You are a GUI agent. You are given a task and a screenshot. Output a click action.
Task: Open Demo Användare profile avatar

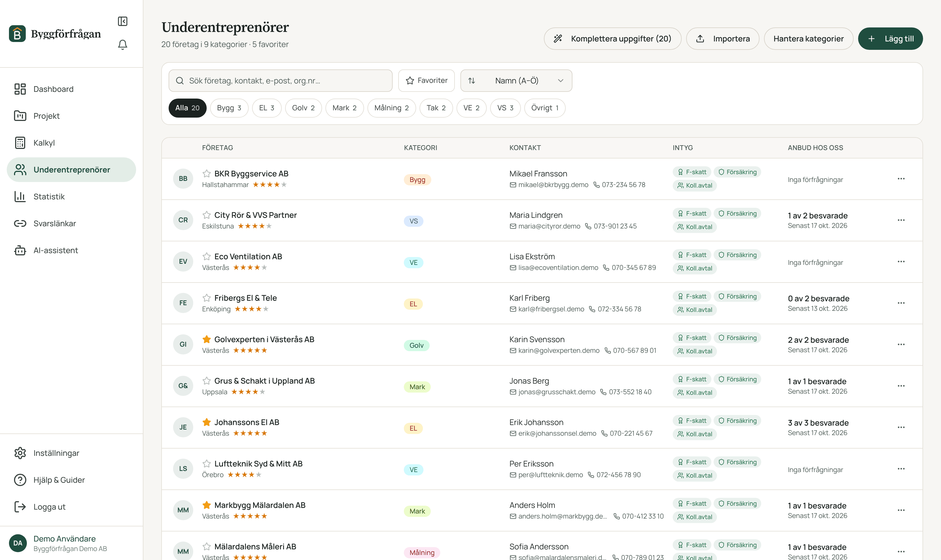click(x=18, y=543)
